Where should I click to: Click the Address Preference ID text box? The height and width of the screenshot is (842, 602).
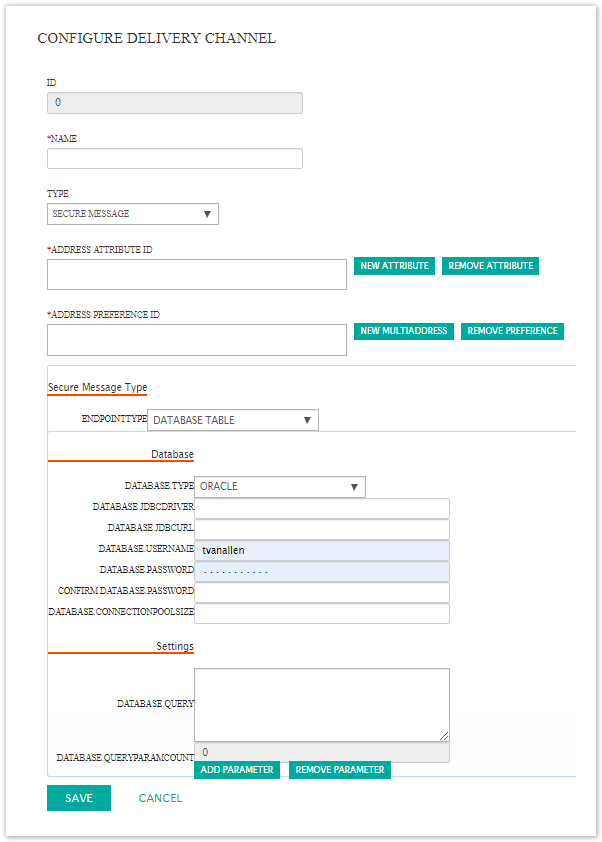196,340
